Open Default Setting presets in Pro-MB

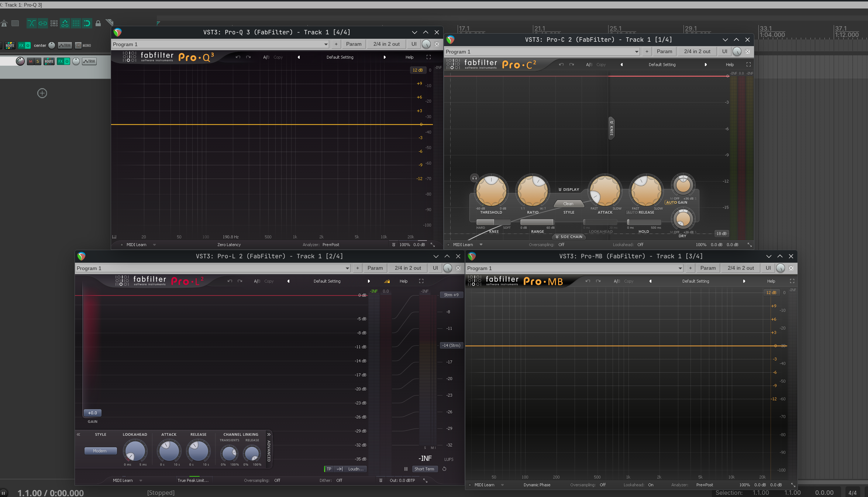(696, 281)
